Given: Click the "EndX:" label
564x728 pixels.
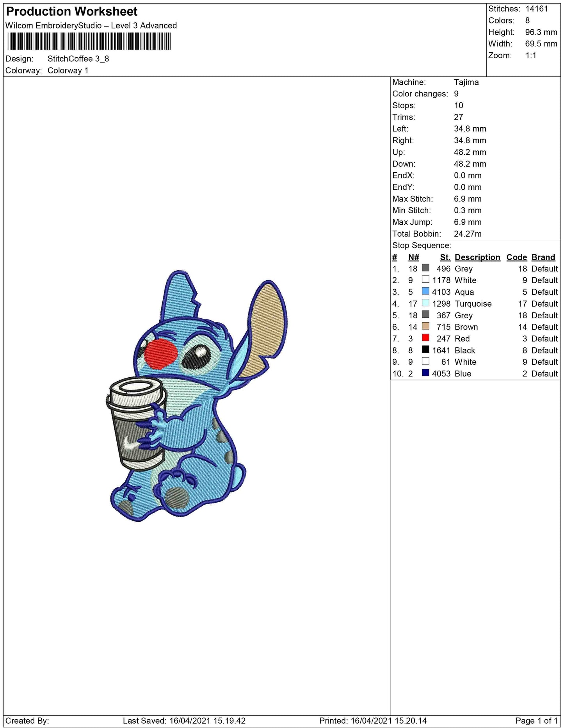Looking at the screenshot, I should (x=404, y=176).
